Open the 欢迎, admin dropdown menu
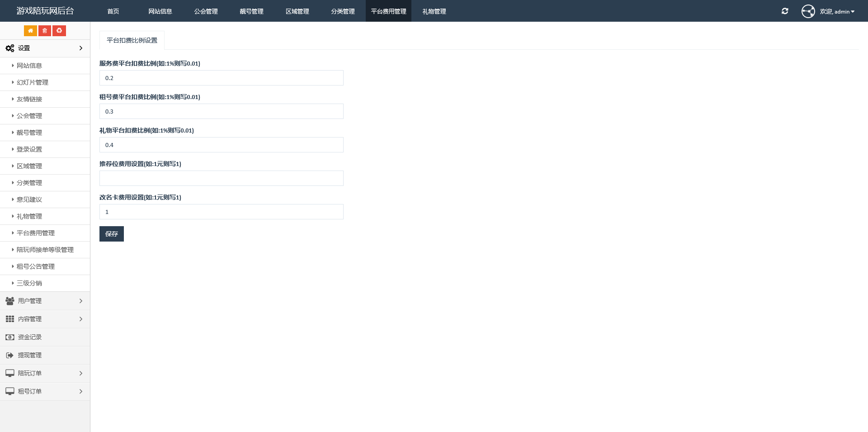 point(837,11)
